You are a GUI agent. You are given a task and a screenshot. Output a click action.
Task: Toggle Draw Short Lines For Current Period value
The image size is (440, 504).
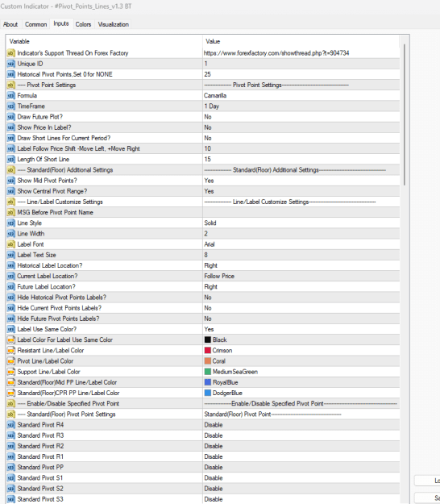coord(301,138)
